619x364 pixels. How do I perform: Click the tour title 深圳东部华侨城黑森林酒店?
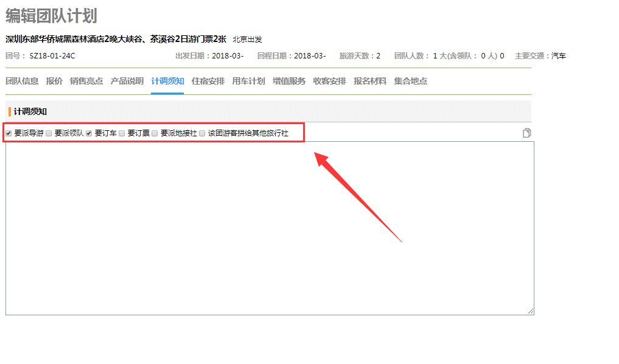tap(116, 39)
